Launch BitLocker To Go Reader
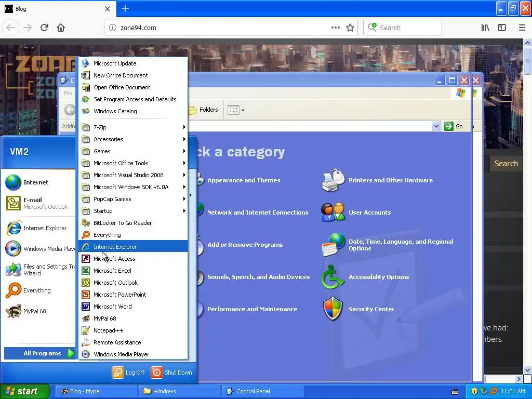 133,222
